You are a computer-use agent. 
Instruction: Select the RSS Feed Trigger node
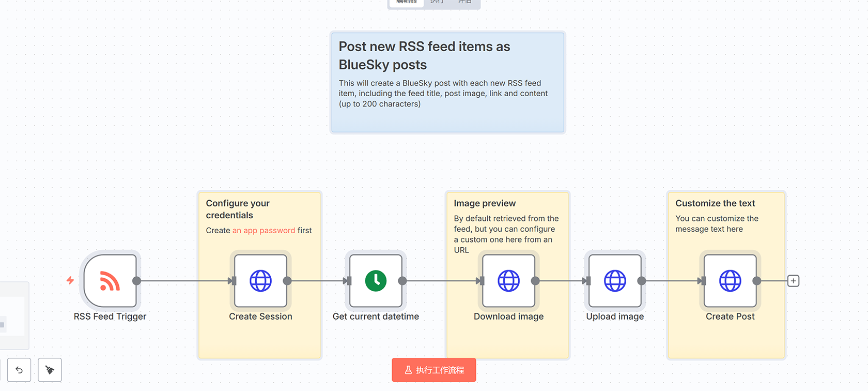click(x=110, y=281)
